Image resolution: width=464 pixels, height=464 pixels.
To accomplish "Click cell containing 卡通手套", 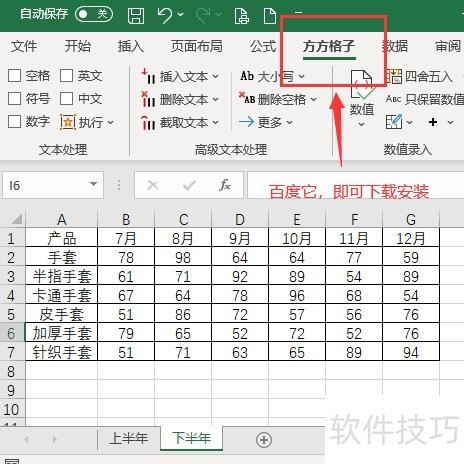I will [62, 295].
